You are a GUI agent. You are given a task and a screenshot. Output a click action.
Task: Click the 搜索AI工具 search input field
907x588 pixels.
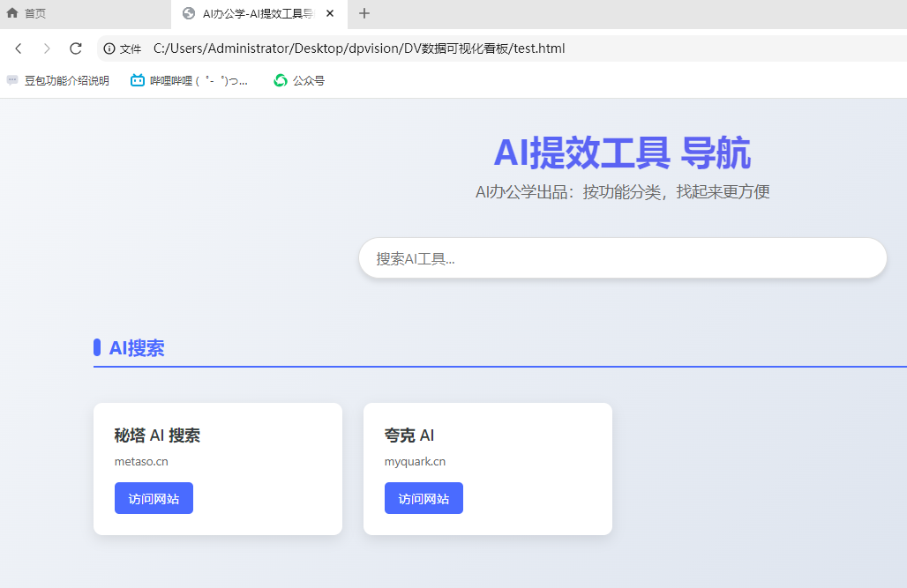(622, 257)
